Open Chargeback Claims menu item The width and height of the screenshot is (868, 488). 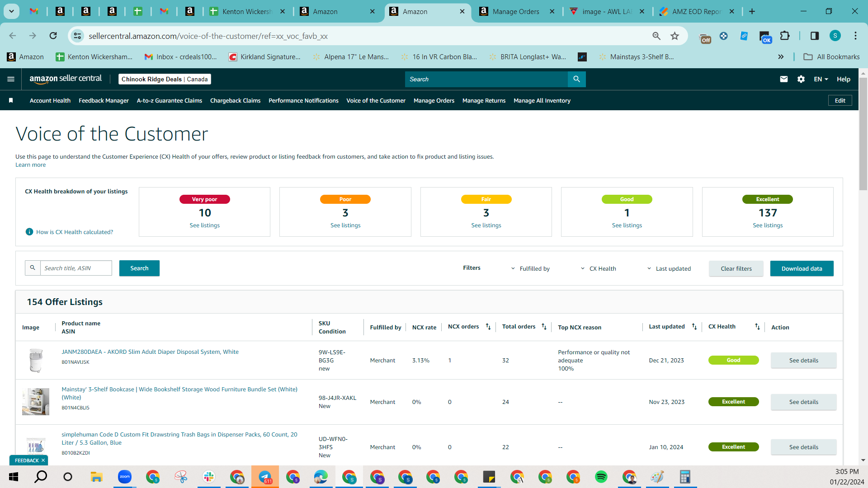click(x=235, y=100)
